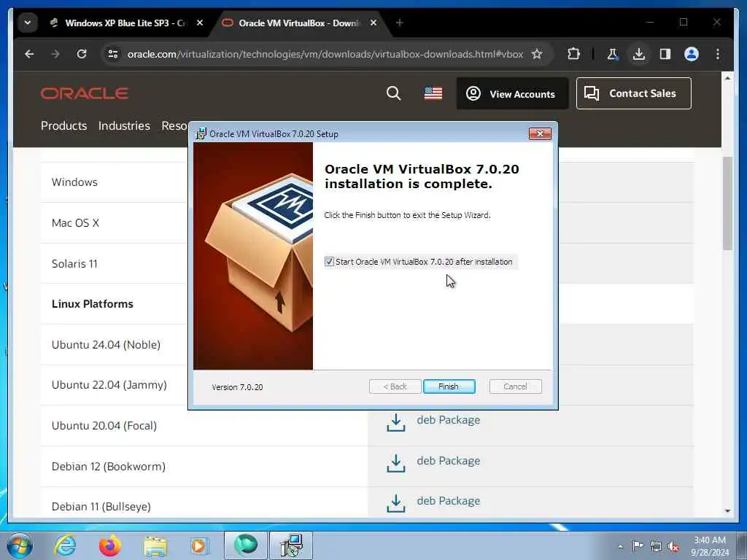This screenshot has width=747, height=560.
Task: Open Industries menu on Oracle site
Action: pyautogui.click(x=124, y=125)
